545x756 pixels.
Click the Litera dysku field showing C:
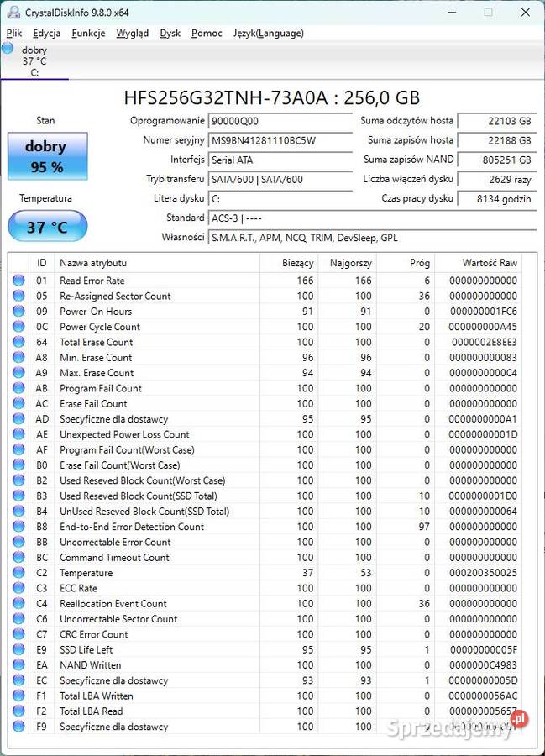[280, 198]
